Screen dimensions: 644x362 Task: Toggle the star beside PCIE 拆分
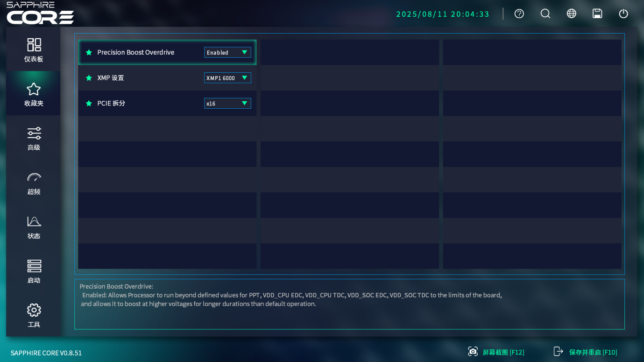[89, 103]
